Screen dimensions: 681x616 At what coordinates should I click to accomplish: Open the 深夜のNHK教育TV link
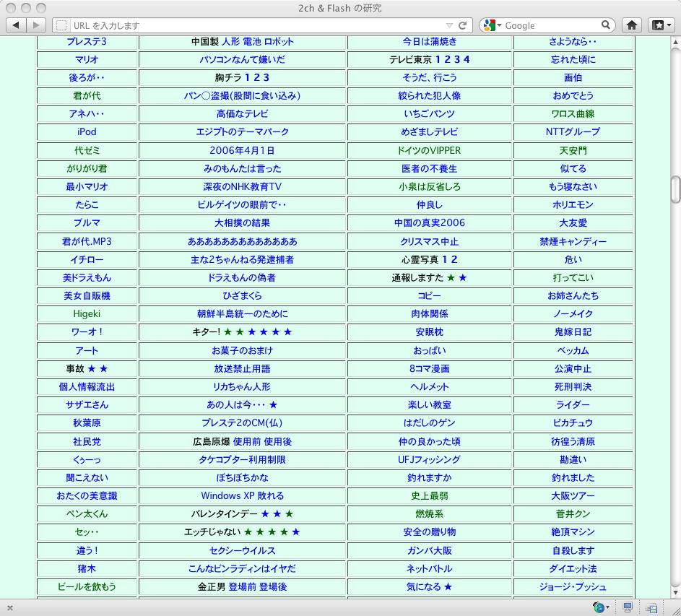[x=242, y=187]
